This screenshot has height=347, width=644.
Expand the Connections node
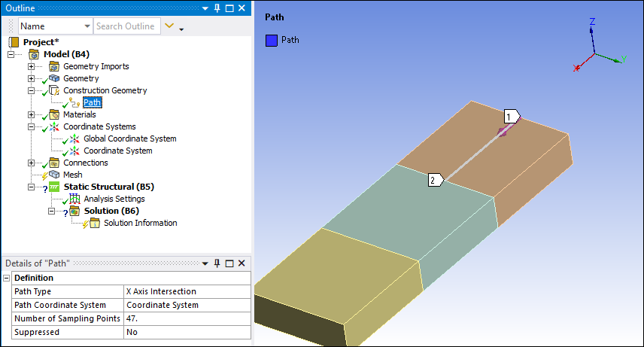point(31,163)
